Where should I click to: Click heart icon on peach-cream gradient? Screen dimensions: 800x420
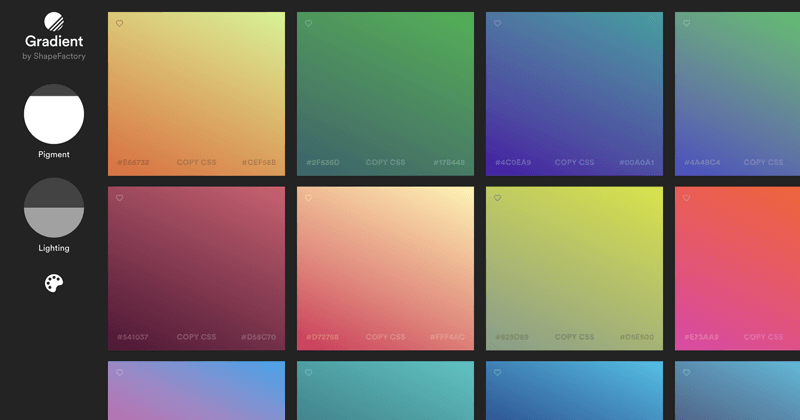click(309, 198)
